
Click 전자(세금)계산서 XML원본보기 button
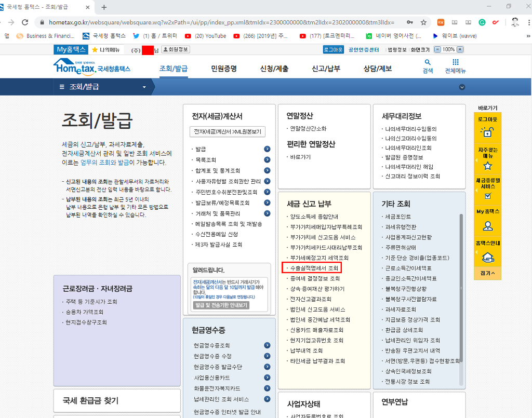(228, 132)
